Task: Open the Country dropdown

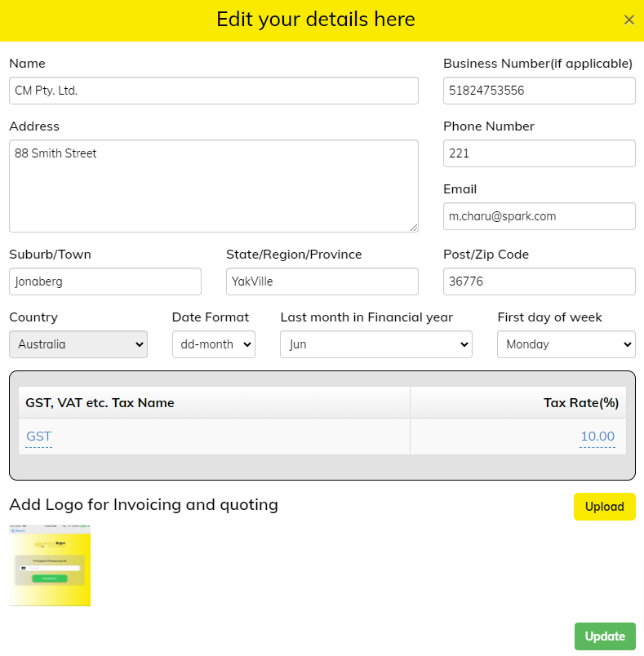Action: 78,344
